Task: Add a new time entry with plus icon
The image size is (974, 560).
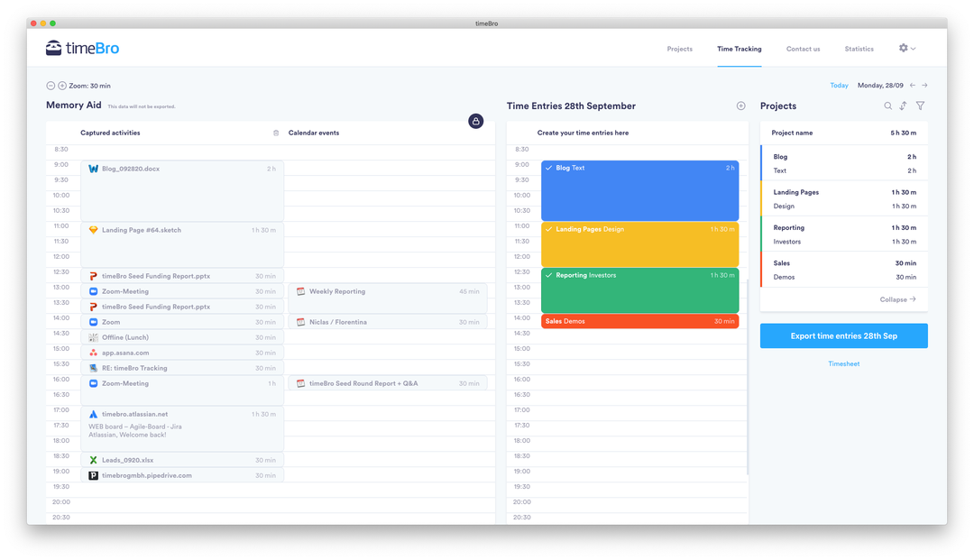Action: click(740, 106)
